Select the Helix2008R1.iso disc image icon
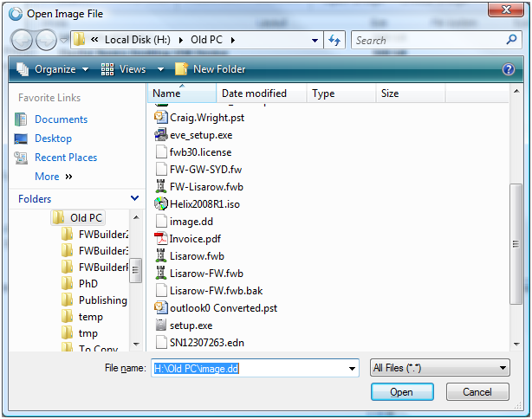Screen dimensions: 532x419 coord(161,203)
